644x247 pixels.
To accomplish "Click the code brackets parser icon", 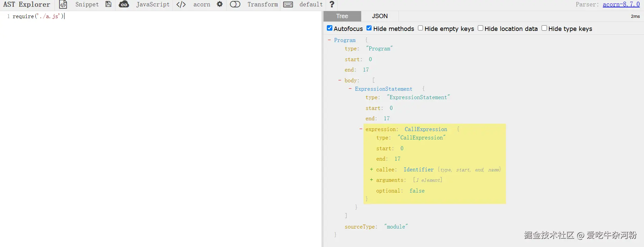I will (181, 4).
